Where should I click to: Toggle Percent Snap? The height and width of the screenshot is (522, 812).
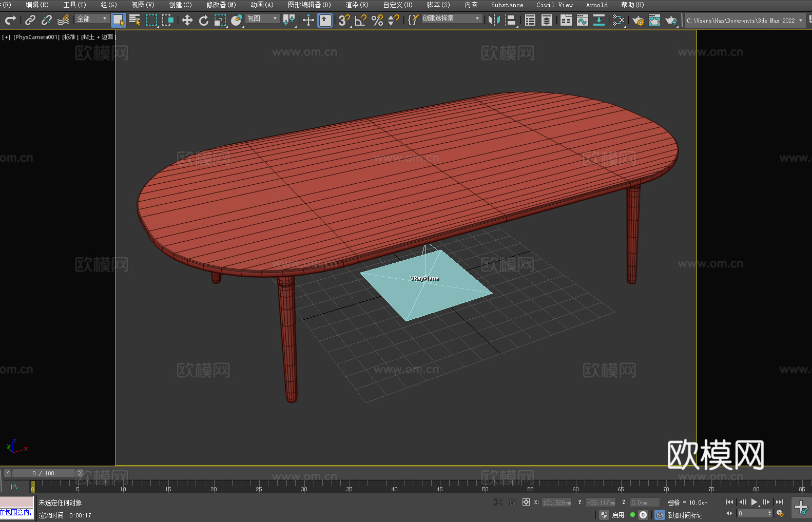pyautogui.click(x=377, y=20)
